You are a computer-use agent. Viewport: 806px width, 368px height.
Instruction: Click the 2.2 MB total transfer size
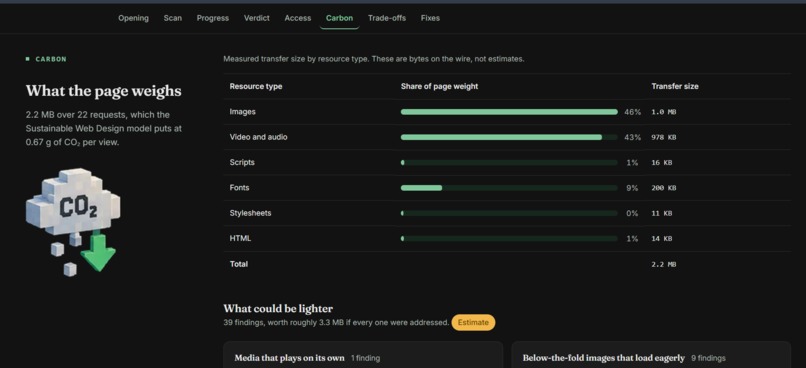click(664, 264)
